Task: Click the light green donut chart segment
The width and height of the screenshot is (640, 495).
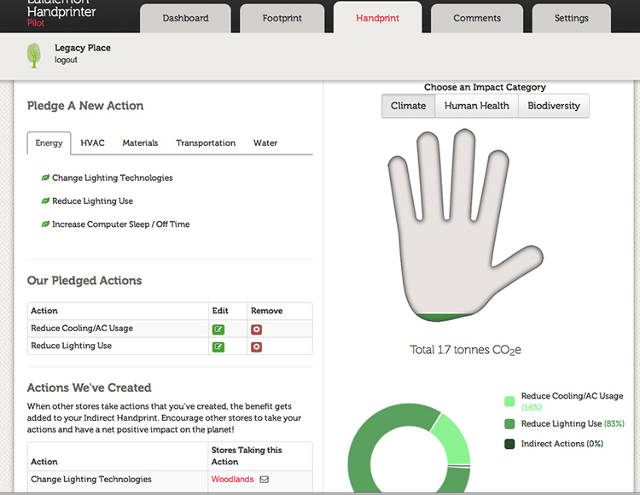Action: pos(454,439)
